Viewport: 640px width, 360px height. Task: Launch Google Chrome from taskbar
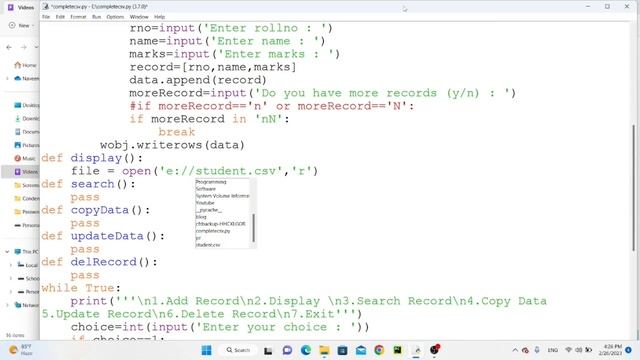tap(379, 350)
